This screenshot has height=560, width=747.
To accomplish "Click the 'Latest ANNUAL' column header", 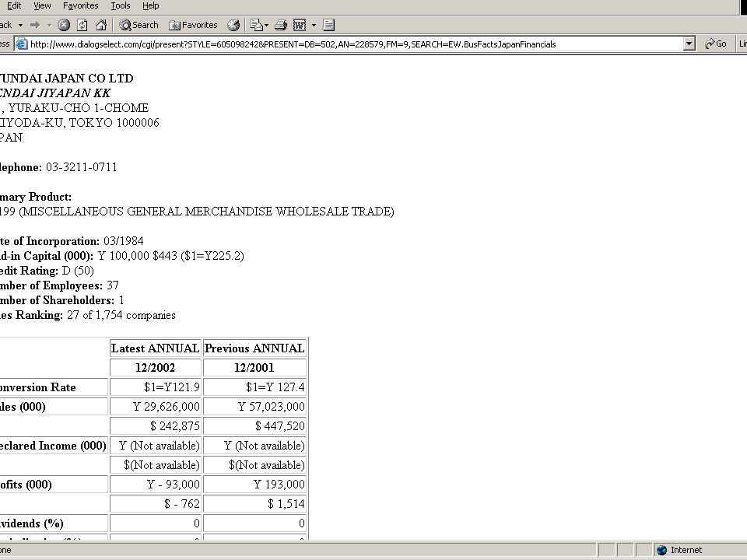I will (156, 348).
